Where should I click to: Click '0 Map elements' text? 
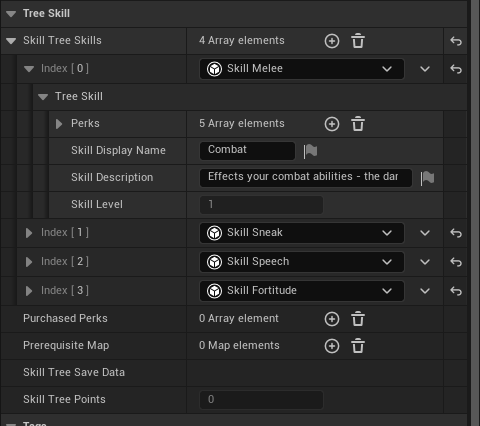click(239, 345)
